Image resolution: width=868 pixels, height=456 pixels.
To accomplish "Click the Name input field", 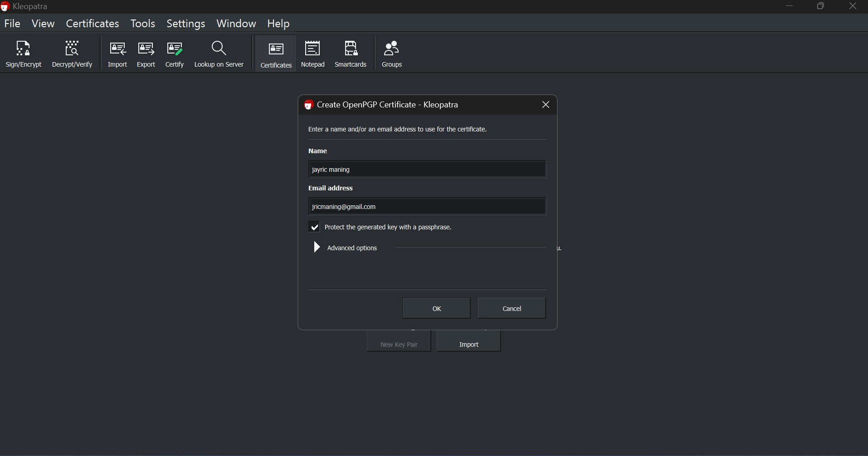I will pyautogui.click(x=427, y=169).
